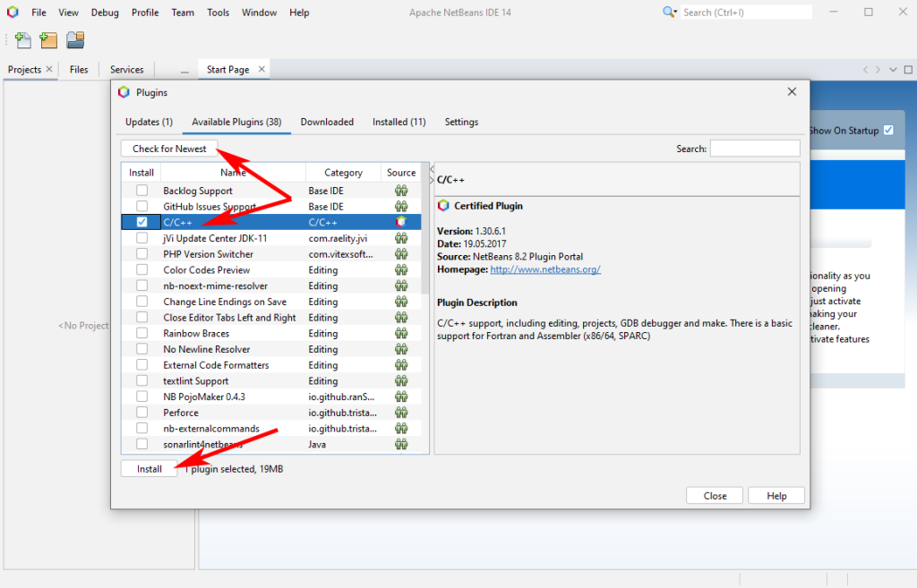This screenshot has width=917, height=588.
Task: Collapse the plugin details pane with the left arrow
Action: pyautogui.click(x=433, y=169)
